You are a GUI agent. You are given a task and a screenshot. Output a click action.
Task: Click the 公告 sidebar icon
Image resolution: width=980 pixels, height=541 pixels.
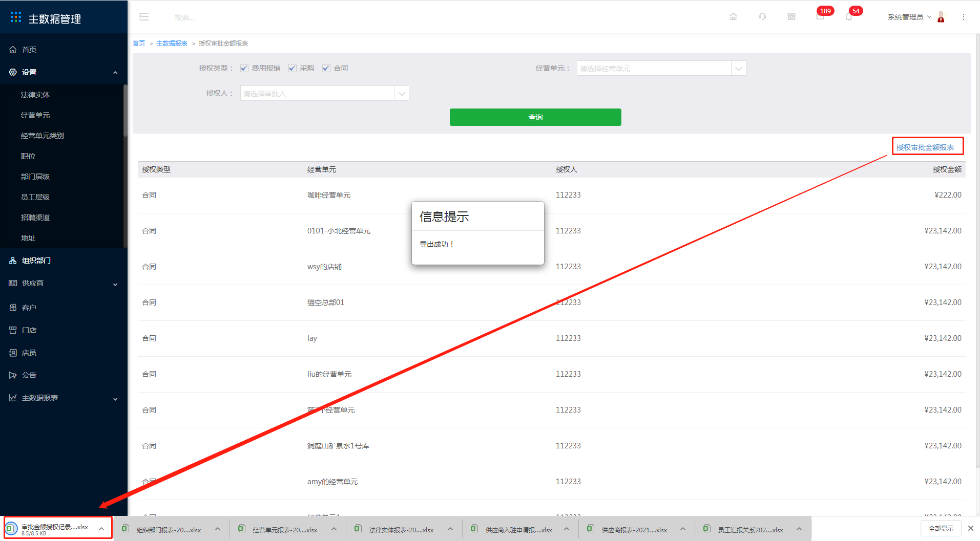[x=13, y=375]
